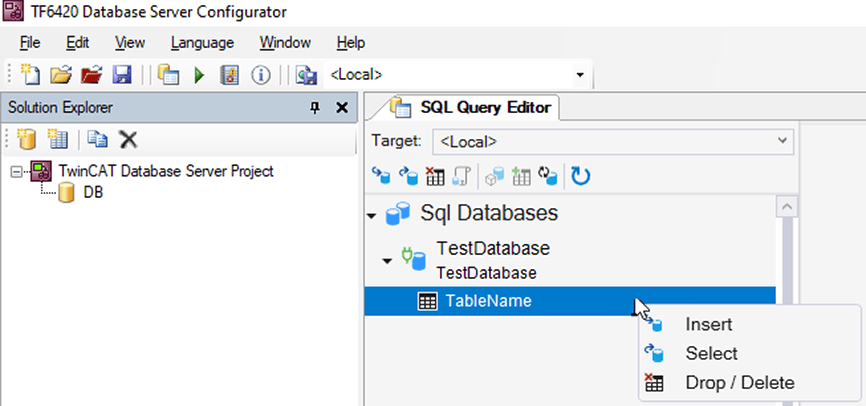Screen dimensions: 866x406
Task: Click the database tree scrollbar up arrow
Action: 787,207
